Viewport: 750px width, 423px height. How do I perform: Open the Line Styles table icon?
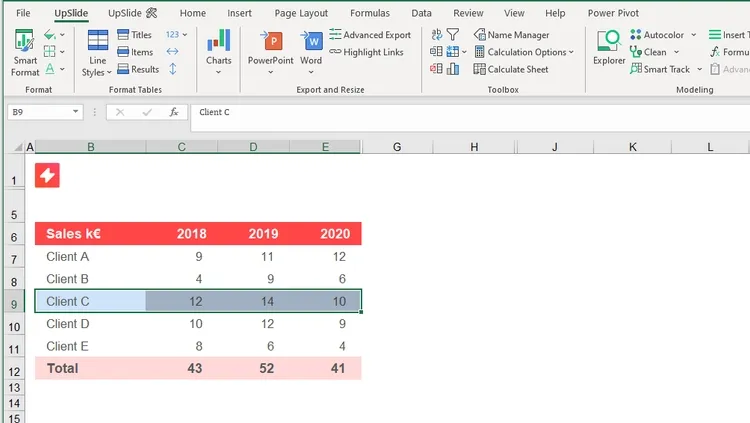tap(98, 41)
